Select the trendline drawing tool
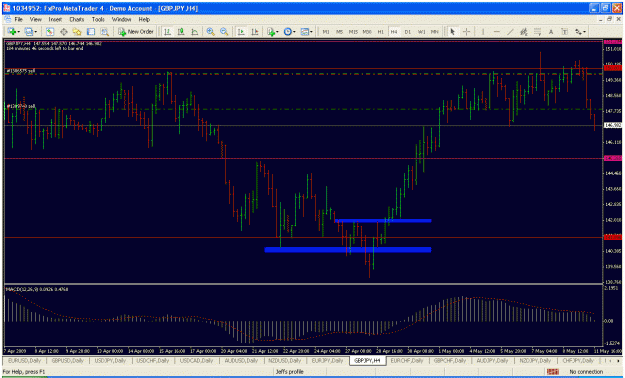625x378 pixels. click(x=510, y=32)
